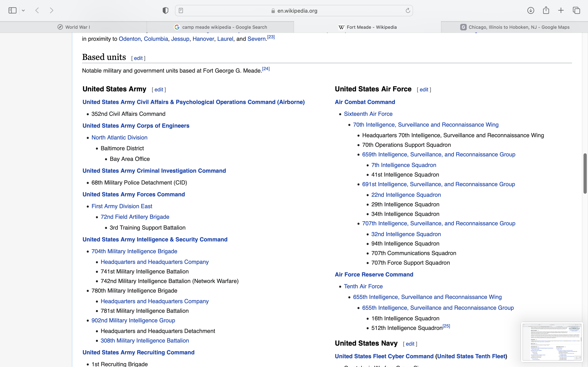The height and width of the screenshot is (367, 588).
Task: Open the Share menu
Action: point(546,10)
